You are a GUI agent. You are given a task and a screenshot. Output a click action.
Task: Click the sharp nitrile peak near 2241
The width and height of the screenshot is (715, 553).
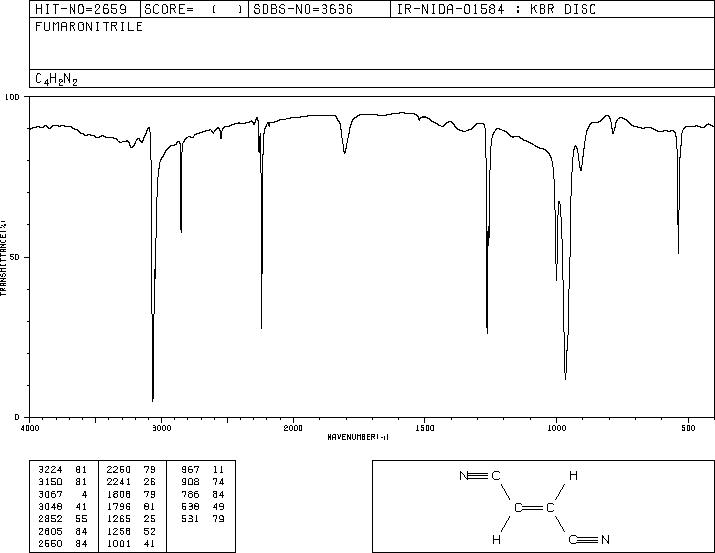261,326
